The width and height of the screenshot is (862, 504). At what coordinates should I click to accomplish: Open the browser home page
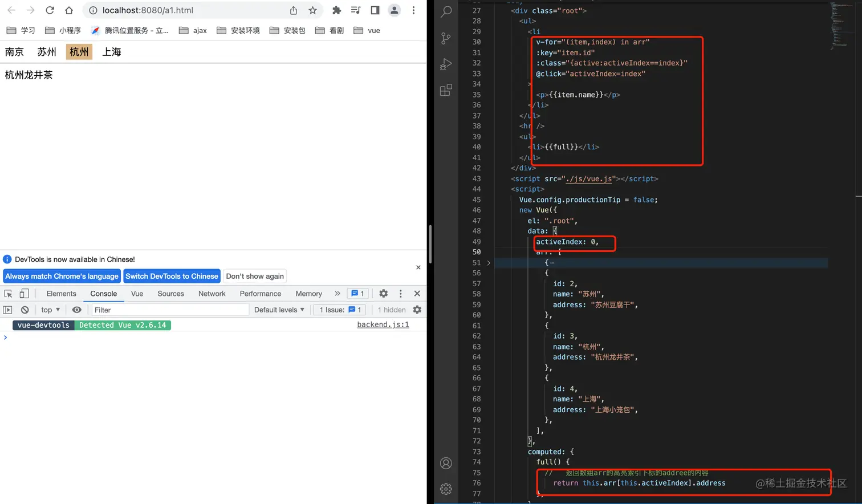point(69,10)
